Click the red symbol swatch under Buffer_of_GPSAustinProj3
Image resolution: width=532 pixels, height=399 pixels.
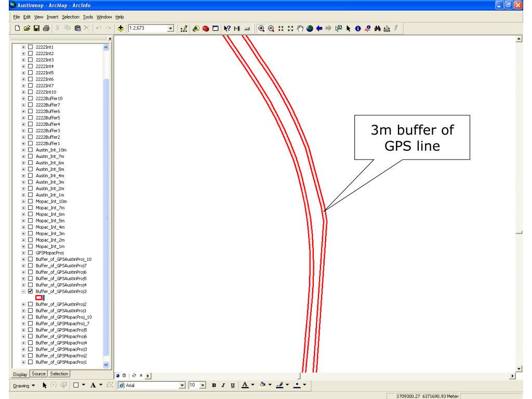coord(39,298)
